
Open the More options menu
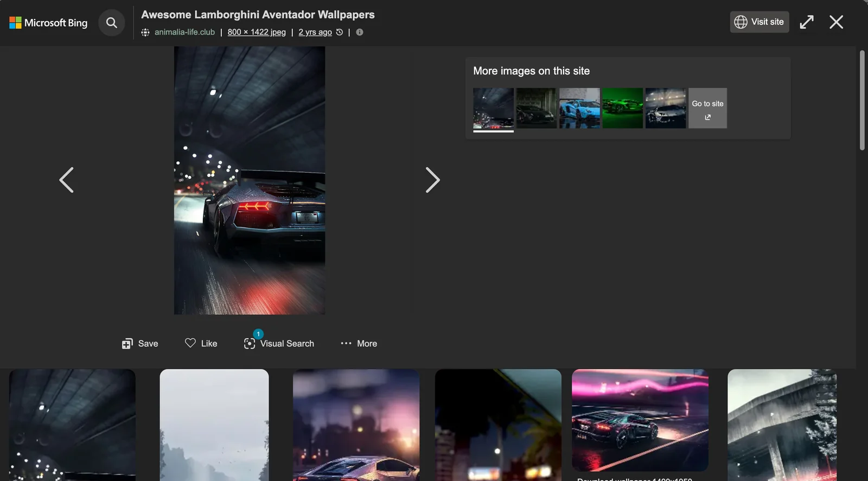pyautogui.click(x=359, y=344)
